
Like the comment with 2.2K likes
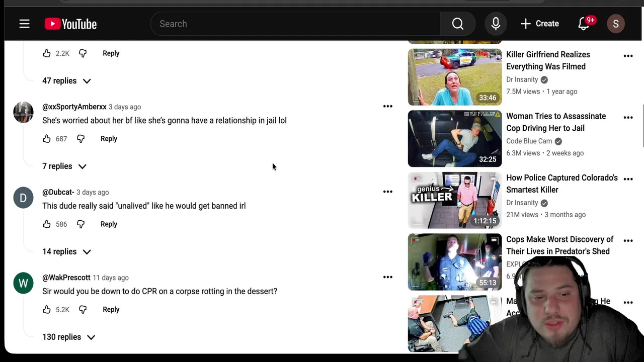47,53
